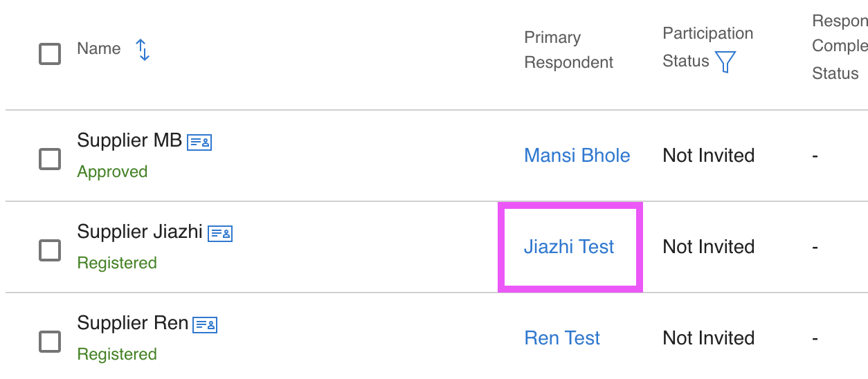
Task: Click the Response Completion Status column header
Action: [x=840, y=47]
